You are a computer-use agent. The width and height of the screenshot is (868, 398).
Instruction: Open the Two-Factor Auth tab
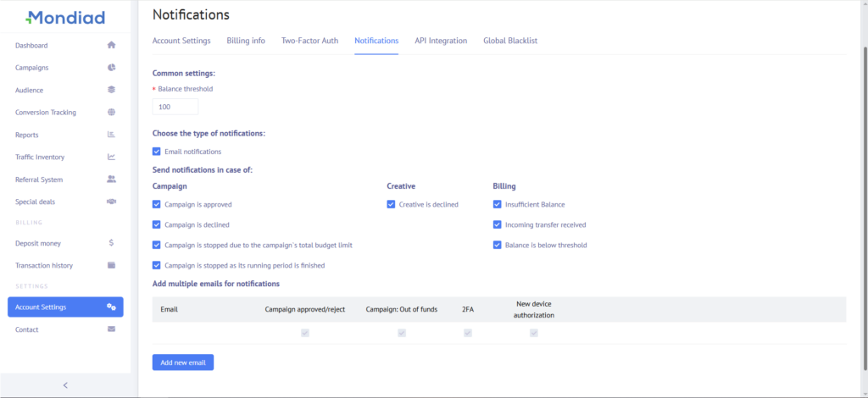(310, 41)
